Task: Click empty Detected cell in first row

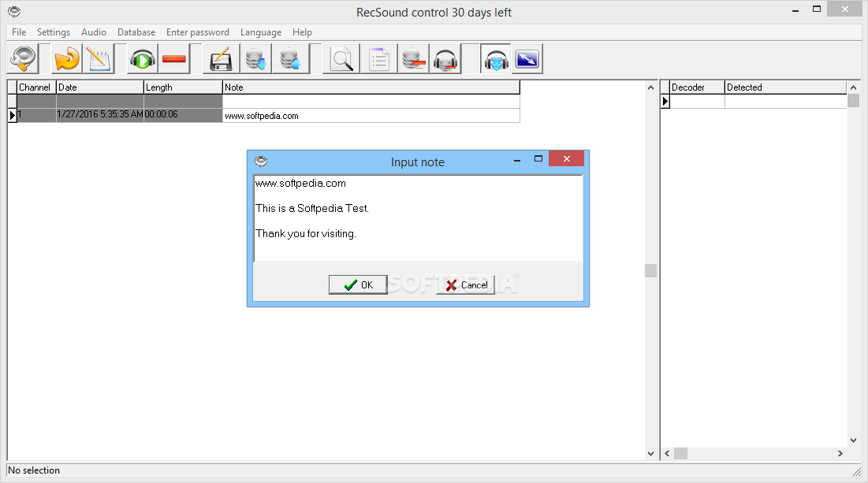Action: (785, 101)
